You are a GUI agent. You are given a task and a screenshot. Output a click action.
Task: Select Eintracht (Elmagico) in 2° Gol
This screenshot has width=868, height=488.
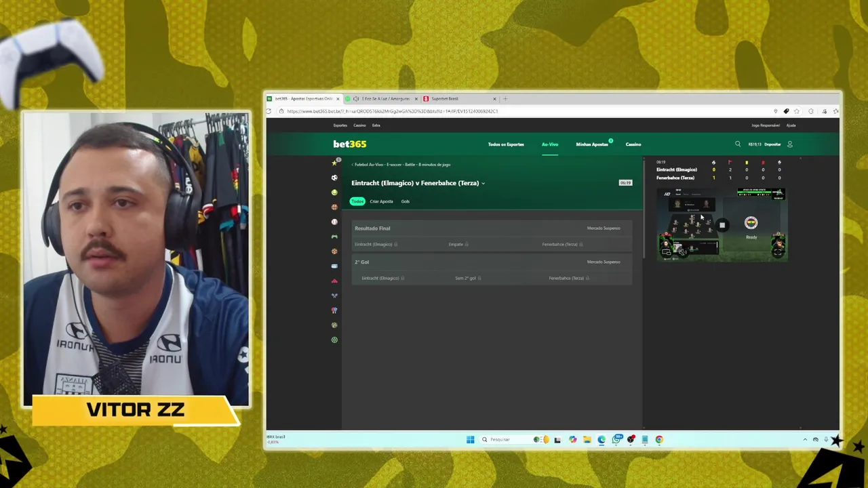382,278
